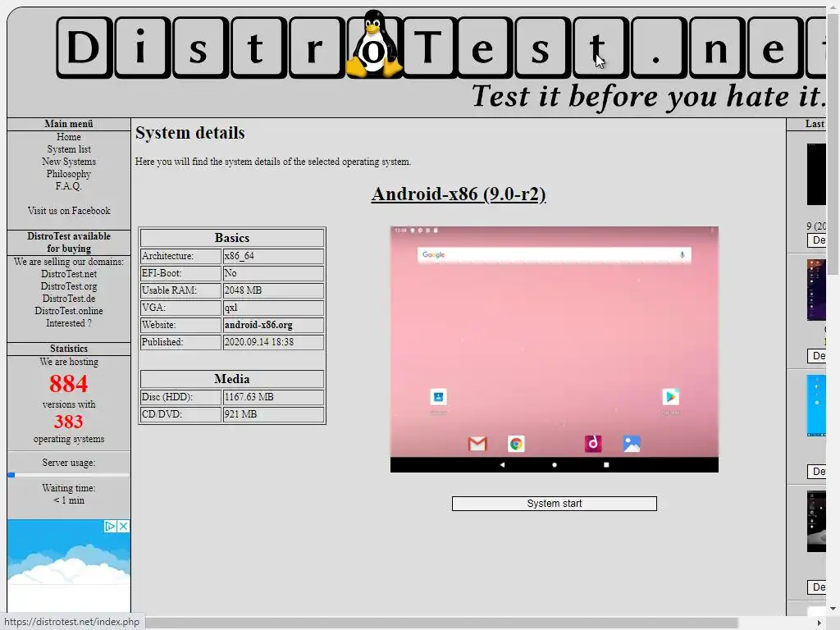This screenshot has width=840, height=630.
Task: Open android-x86.org website link
Action: tap(258, 325)
